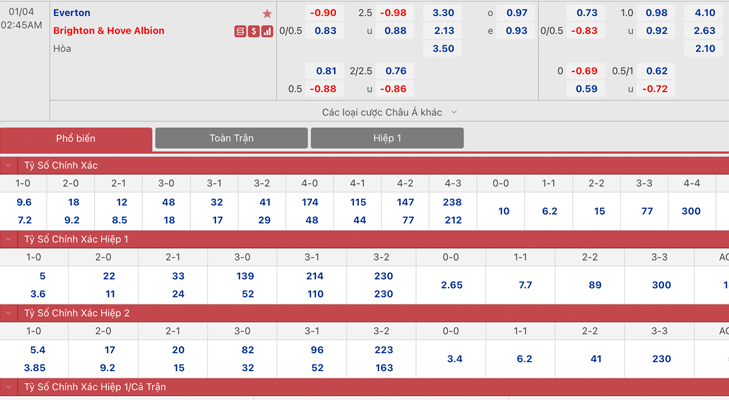
Task: Collapse the Tỷ Số Chính Xác Hiệp 1 chevron
Action: tap(8, 239)
